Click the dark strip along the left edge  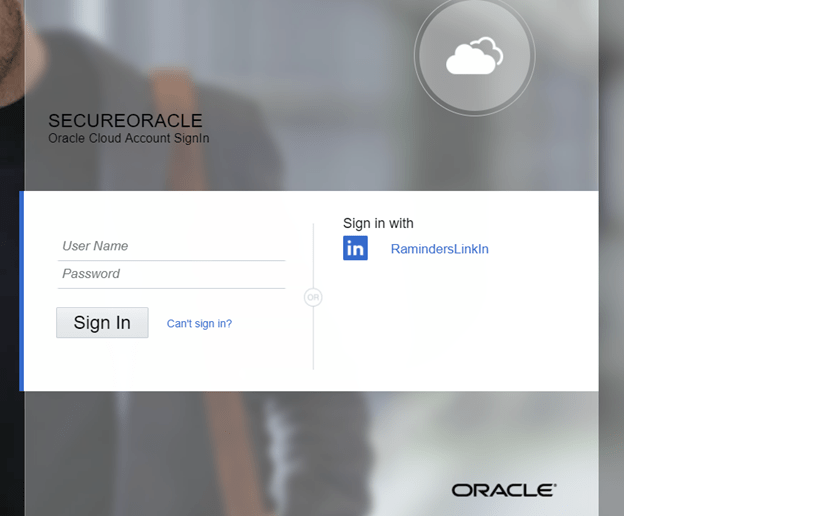coord(11,300)
